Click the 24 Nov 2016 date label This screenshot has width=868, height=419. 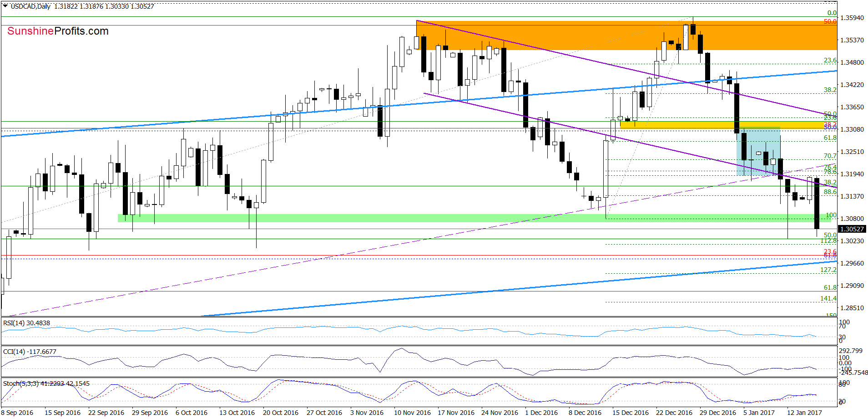(x=500, y=413)
